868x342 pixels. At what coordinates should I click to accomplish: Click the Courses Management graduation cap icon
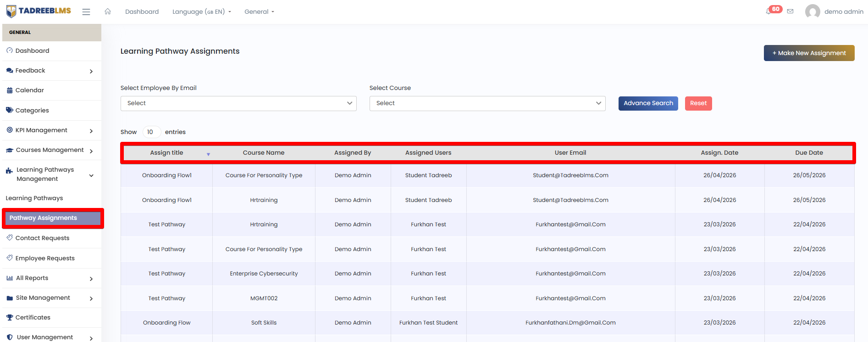point(10,150)
